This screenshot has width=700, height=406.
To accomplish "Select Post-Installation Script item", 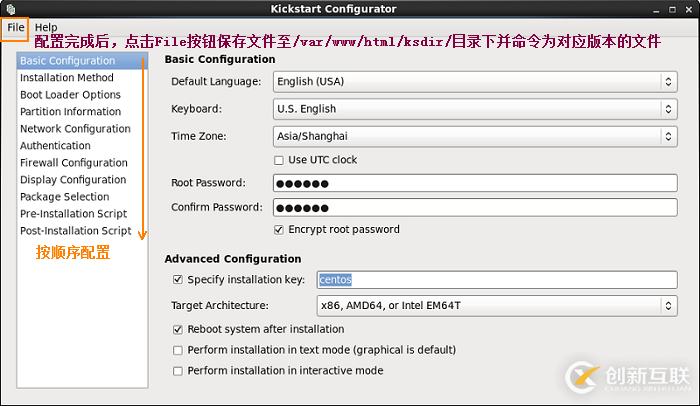I will tap(75, 231).
